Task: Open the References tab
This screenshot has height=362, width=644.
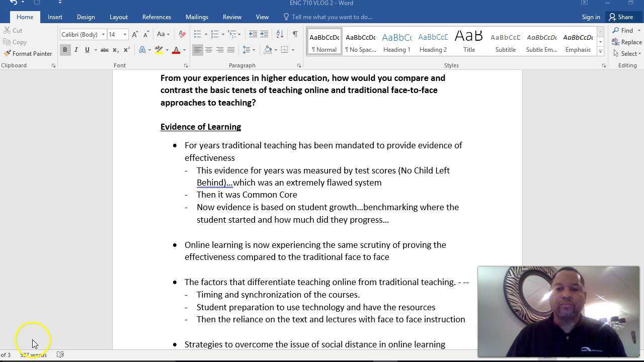Action: (156, 17)
